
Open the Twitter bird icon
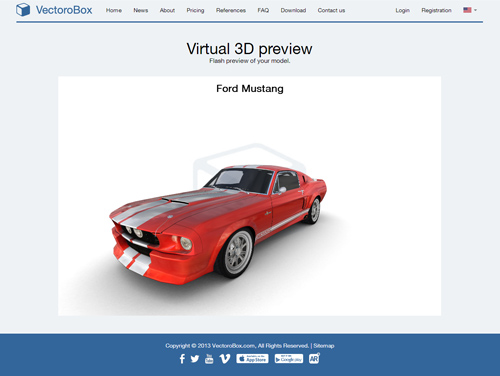tap(195, 359)
